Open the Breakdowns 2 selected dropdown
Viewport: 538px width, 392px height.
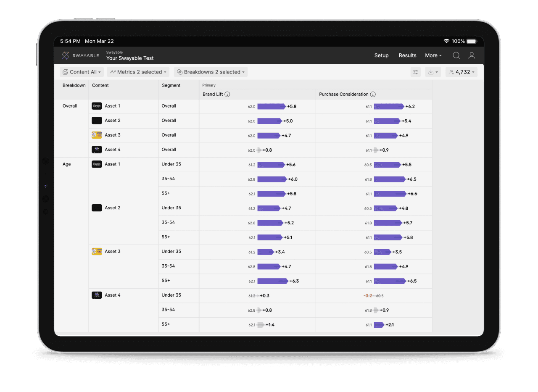click(x=211, y=72)
